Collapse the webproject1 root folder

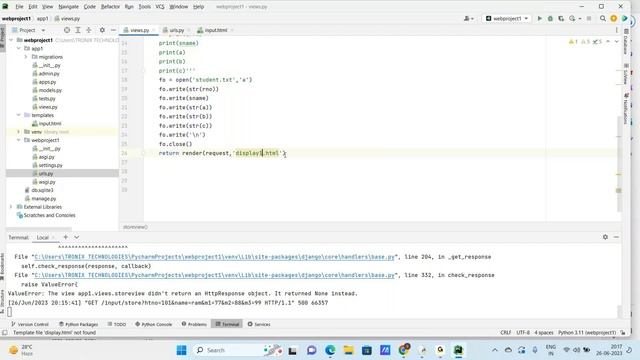[12, 40]
